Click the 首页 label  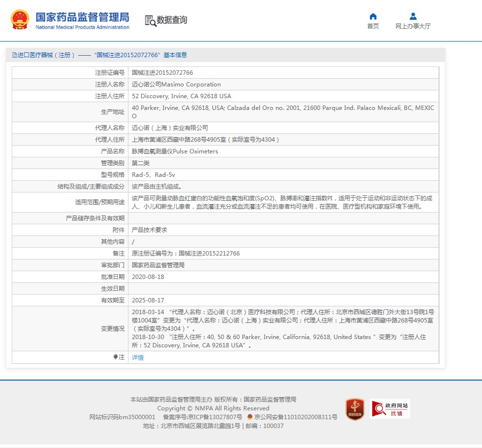tap(373, 26)
